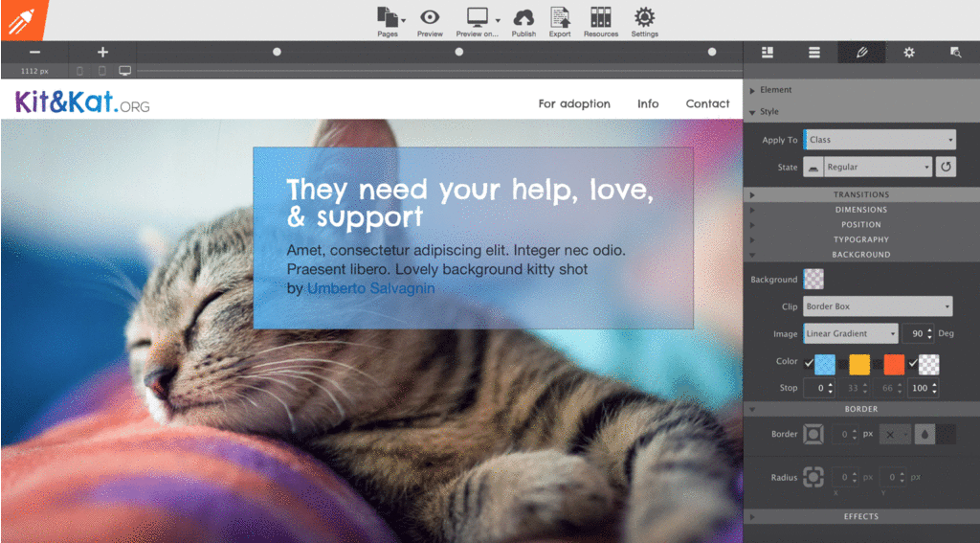Click the Preview eye icon
Image resolution: width=980 pixels, height=543 pixels.
430,17
